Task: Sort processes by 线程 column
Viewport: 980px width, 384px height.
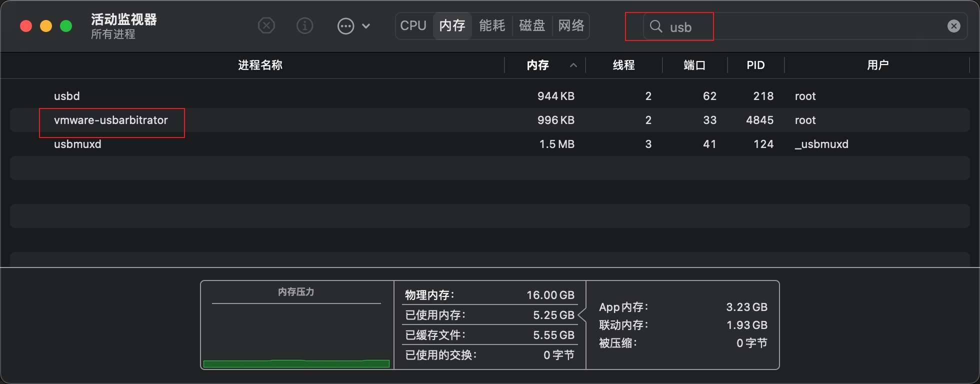Action: point(623,65)
